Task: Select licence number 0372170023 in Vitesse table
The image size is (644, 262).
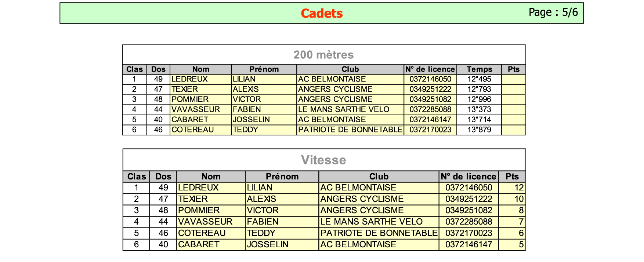Action: click(468, 233)
